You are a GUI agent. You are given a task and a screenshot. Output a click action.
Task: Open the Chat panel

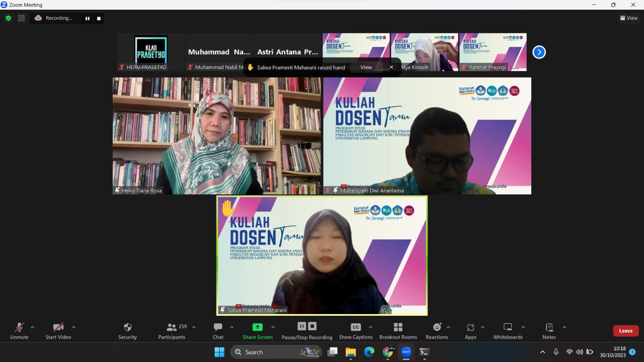[218, 331]
